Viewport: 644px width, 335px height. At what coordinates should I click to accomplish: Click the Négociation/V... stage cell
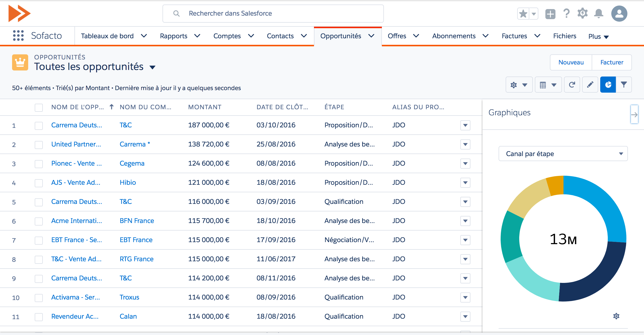(x=349, y=240)
